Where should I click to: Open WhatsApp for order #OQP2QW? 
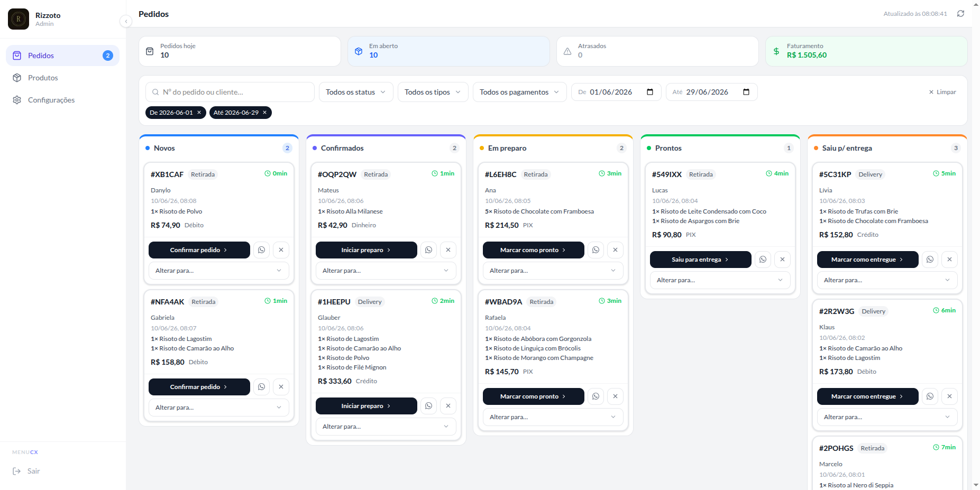(x=428, y=250)
